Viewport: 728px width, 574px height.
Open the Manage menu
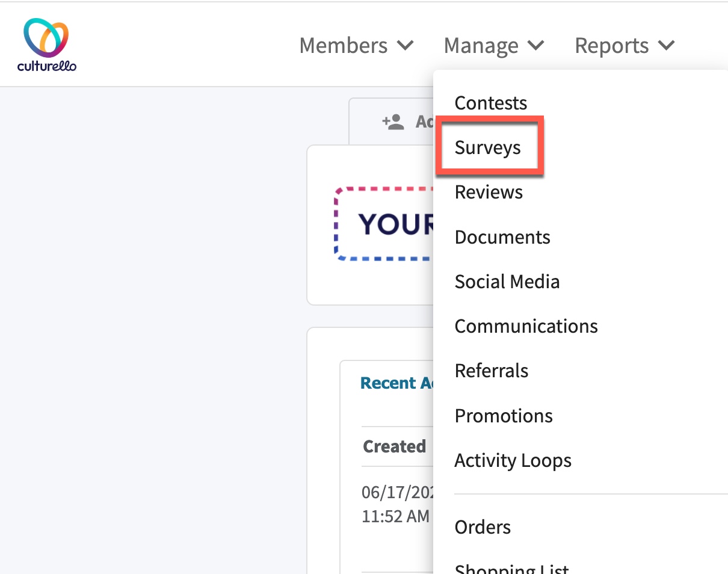[x=494, y=46]
